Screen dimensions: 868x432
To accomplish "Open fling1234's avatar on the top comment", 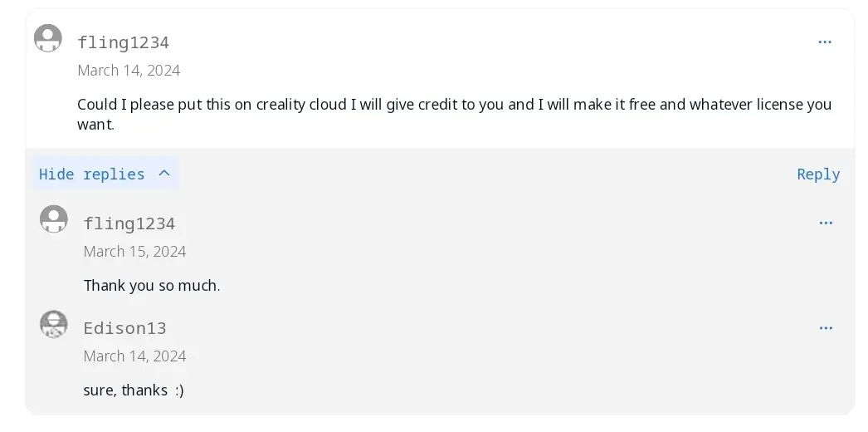I will (48, 38).
